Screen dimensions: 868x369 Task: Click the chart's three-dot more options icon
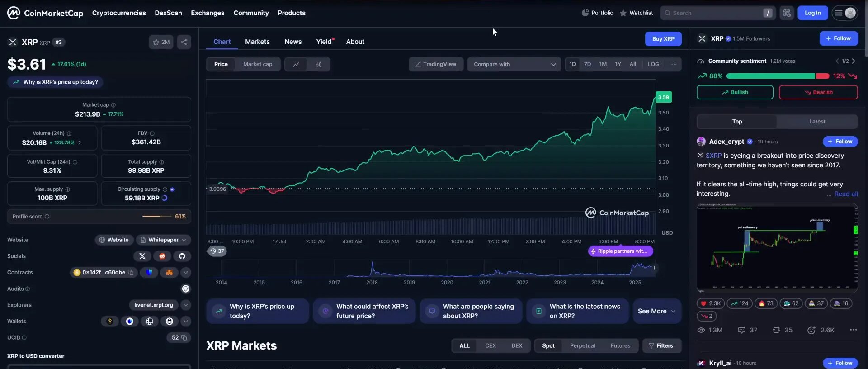tap(674, 64)
